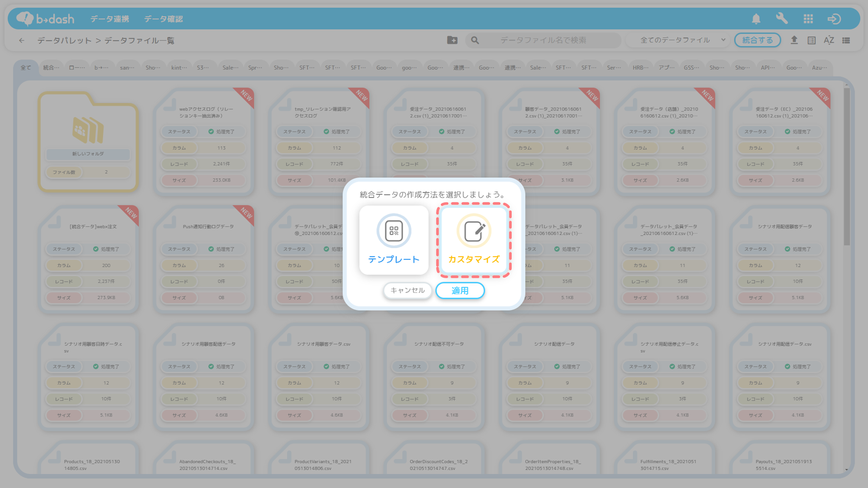
Task: Select the 統合… tab
Action: (51, 68)
